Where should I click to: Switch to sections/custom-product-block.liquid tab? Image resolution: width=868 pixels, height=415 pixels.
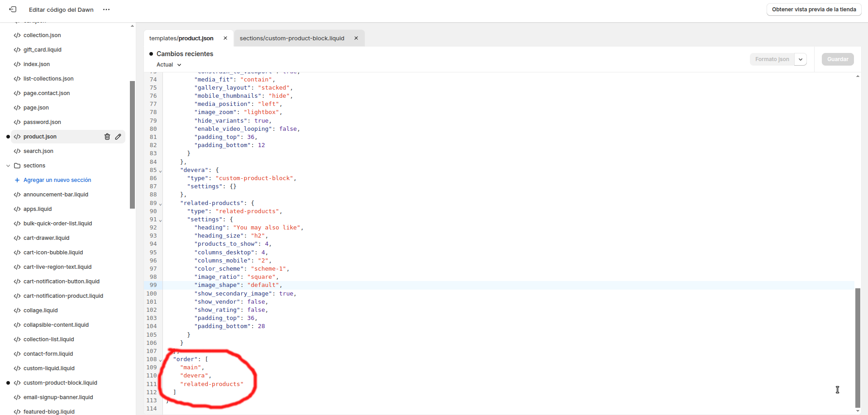tap(292, 38)
